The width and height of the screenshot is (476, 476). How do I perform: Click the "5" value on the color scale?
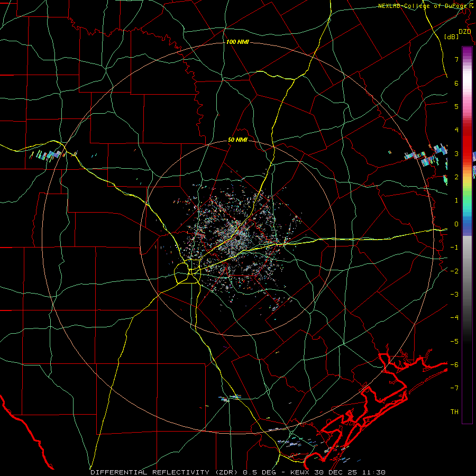[456, 106]
